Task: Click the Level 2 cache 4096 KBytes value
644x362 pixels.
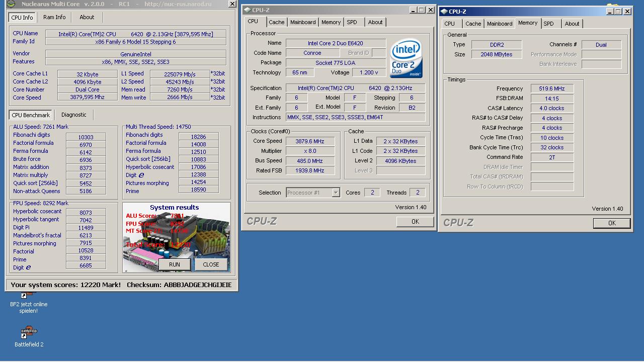Action: click(400, 161)
